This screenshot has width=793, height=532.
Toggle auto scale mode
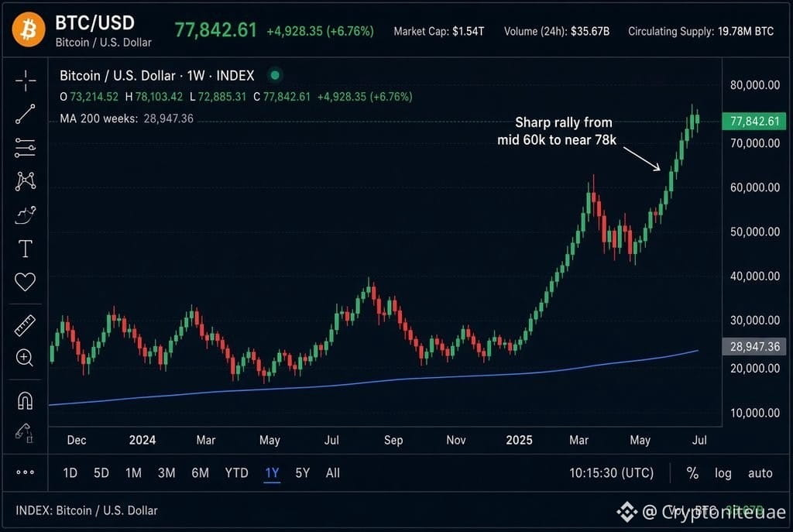coord(760,473)
